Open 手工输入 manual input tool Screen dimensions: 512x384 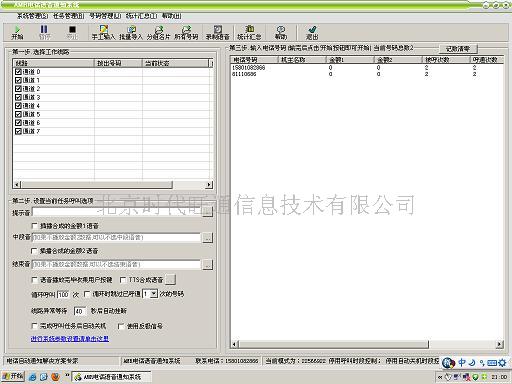[103, 32]
